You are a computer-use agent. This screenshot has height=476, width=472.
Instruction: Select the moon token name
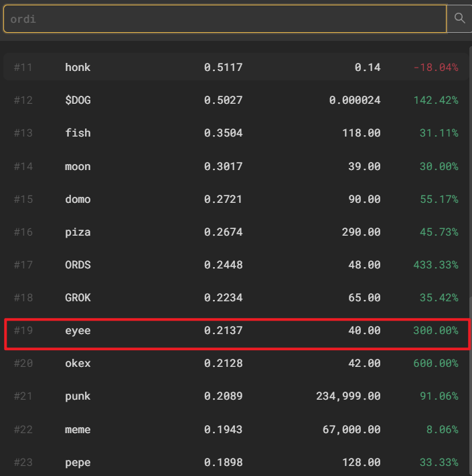[78, 166]
